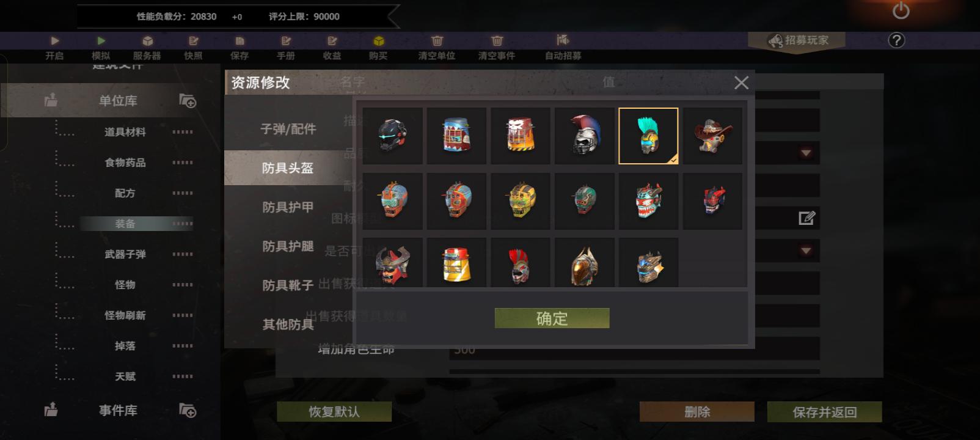This screenshot has height=440, width=980.
Task: Click the power icon at top right
Action: [901, 10]
